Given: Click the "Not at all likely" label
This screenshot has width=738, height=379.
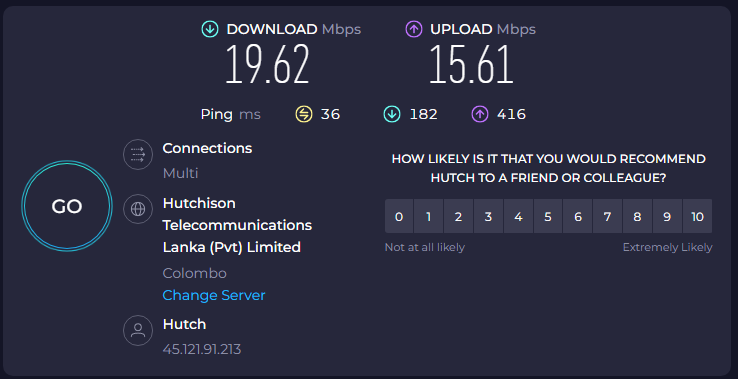Looking at the screenshot, I should point(425,247).
